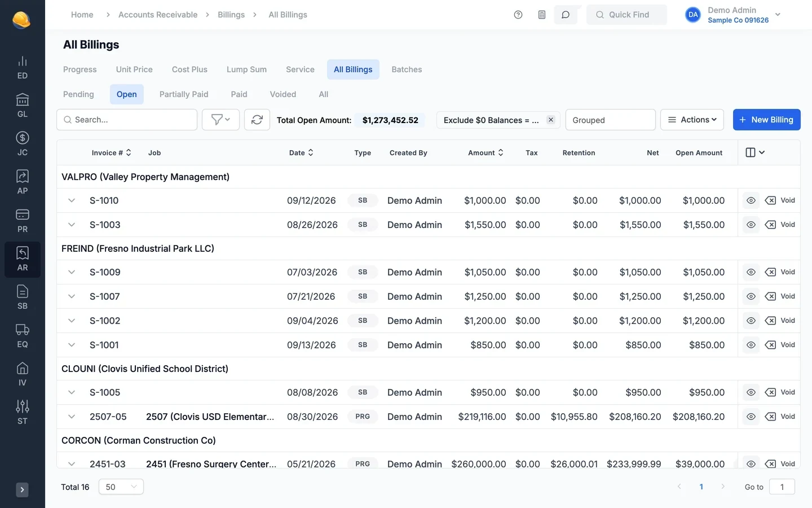The image size is (812, 508).
Task: Open the JC job cost module
Action: [x=23, y=144]
